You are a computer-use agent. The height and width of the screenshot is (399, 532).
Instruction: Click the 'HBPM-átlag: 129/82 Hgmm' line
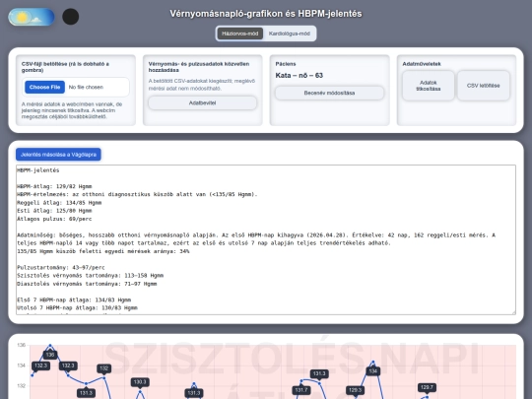(x=54, y=186)
